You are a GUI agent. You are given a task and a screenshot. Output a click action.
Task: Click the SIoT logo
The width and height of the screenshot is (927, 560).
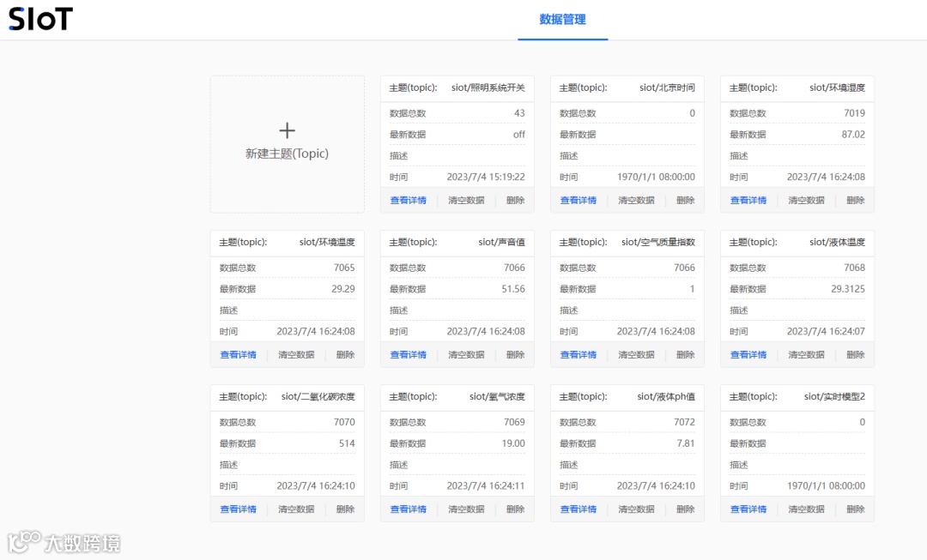pos(41,19)
